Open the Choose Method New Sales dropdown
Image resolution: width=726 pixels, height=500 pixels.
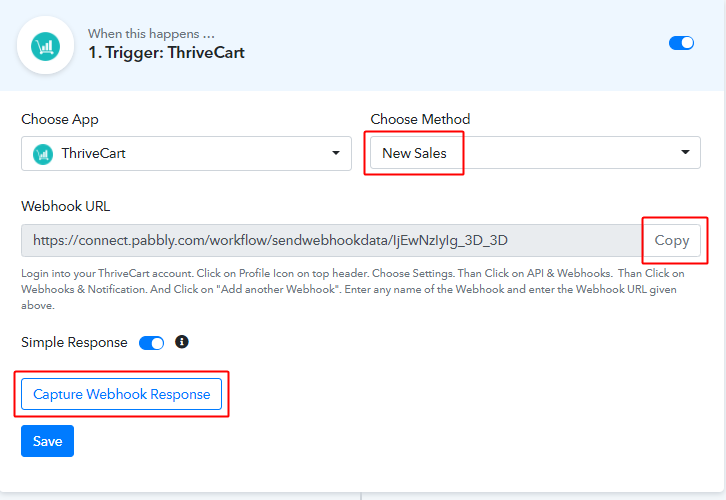click(x=535, y=153)
